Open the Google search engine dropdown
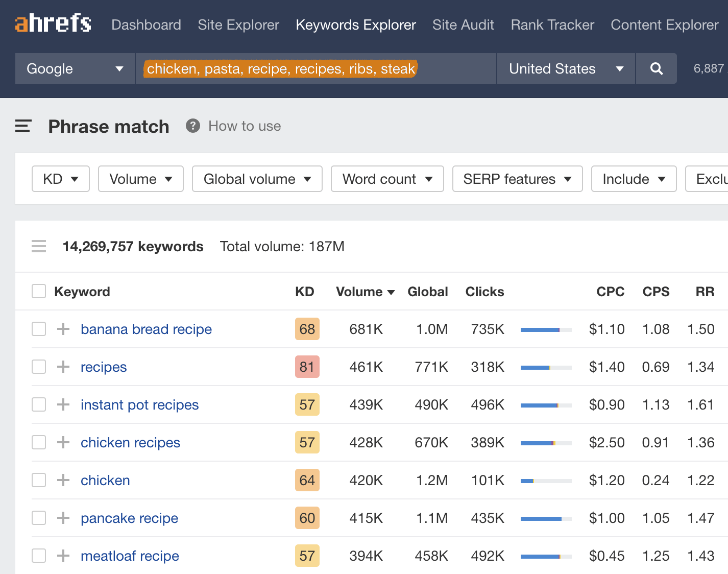728x574 pixels. pos(75,68)
